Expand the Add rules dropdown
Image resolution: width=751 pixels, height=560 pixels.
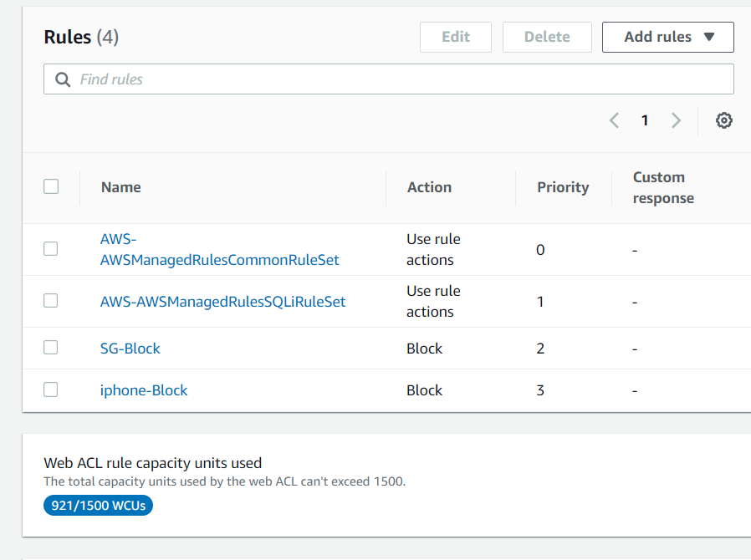668,37
